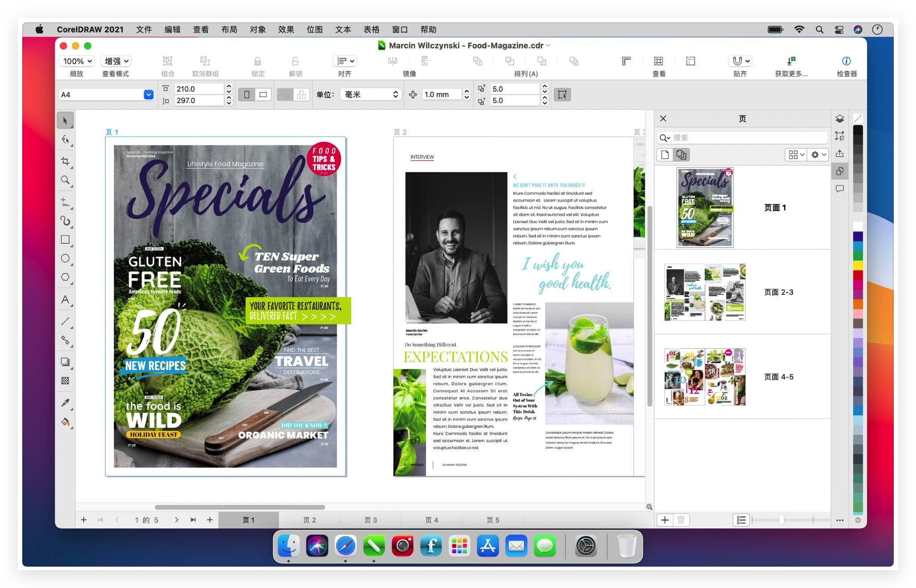Image resolution: width=916 pixels, height=588 pixels.
Task: Select the 页面 4-5 thumbnail
Action: 705,377
